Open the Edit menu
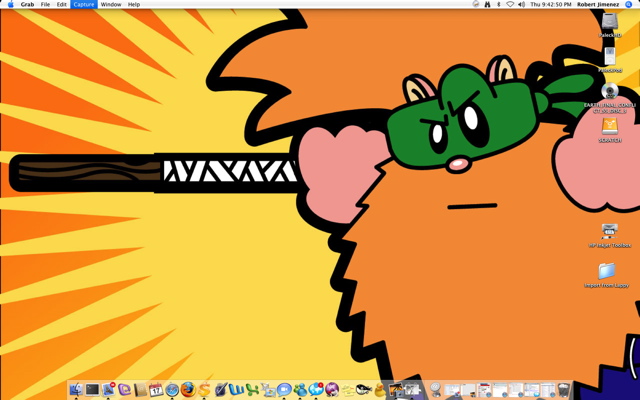Screen dimensions: 640x400 [x=61, y=4]
